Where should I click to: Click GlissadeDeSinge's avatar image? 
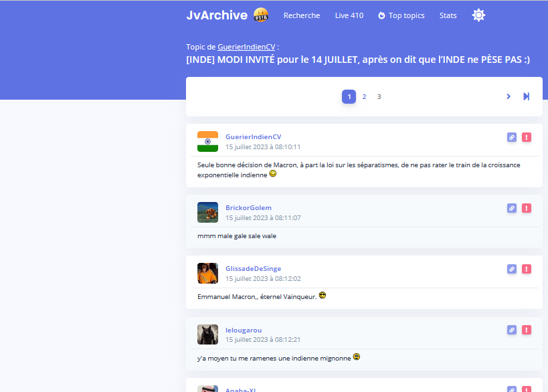tap(207, 273)
